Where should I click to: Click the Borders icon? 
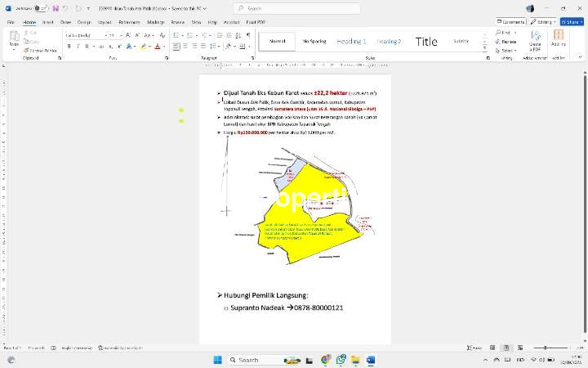[243, 46]
